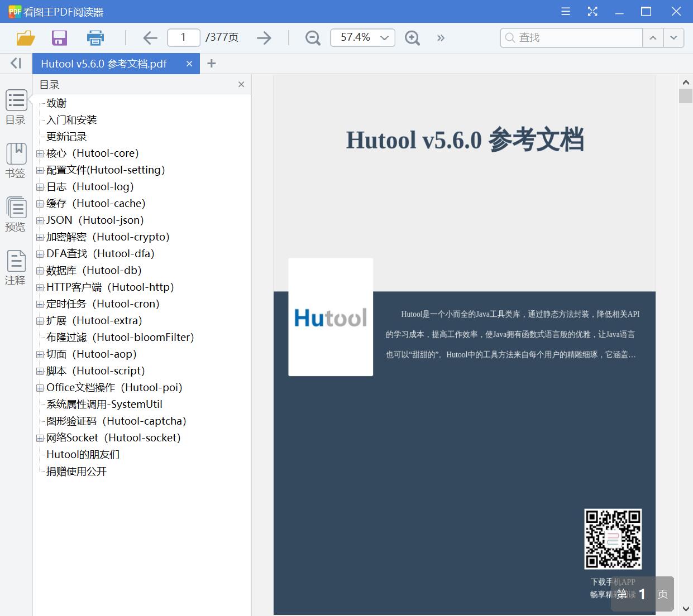Jump to 致谢 in the outline
The height and width of the screenshot is (616, 693).
pos(56,103)
